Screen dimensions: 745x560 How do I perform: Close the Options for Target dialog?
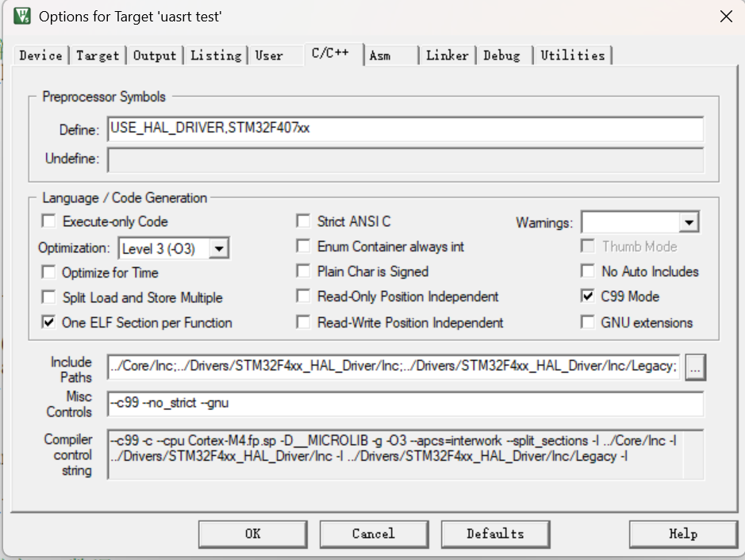pyautogui.click(x=725, y=17)
